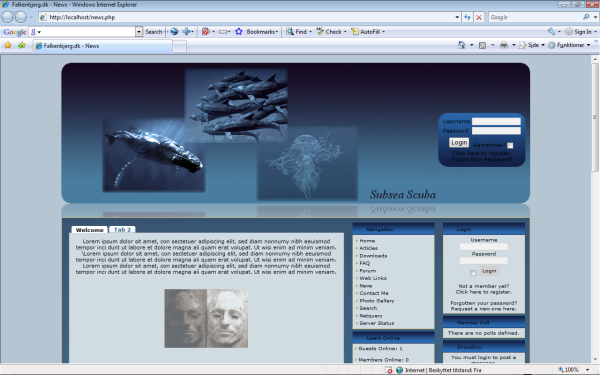
Task: Toggle the Remember checkbox in header login
Action: click(x=510, y=145)
